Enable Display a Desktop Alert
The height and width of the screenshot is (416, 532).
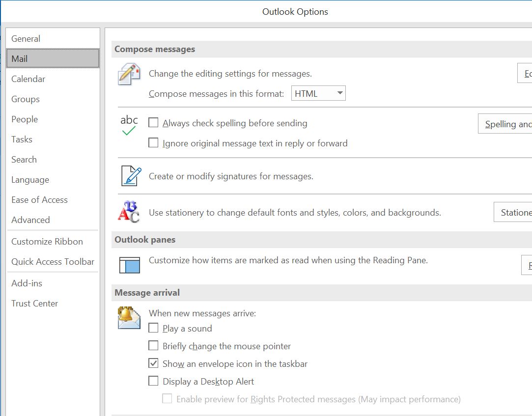(x=153, y=381)
